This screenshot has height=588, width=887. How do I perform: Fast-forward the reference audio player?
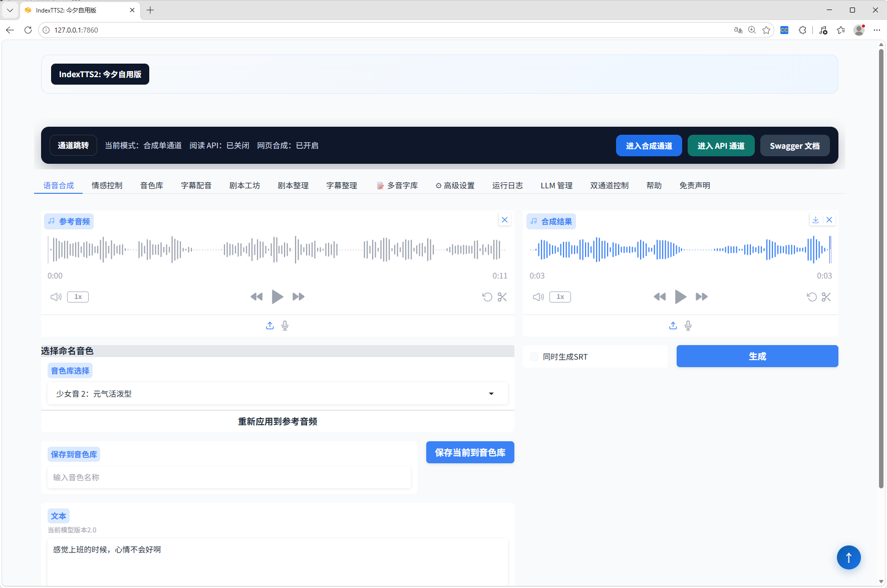[299, 297]
